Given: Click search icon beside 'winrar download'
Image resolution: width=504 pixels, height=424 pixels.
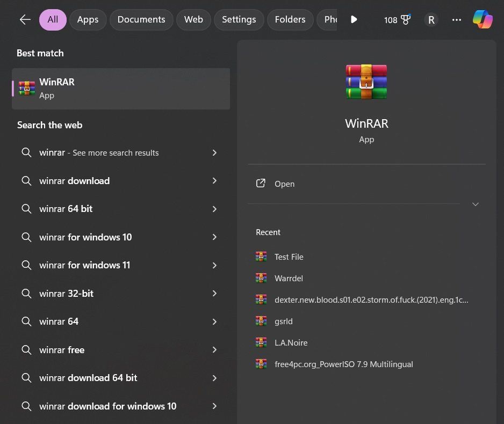Looking at the screenshot, I should pyautogui.click(x=26, y=181).
